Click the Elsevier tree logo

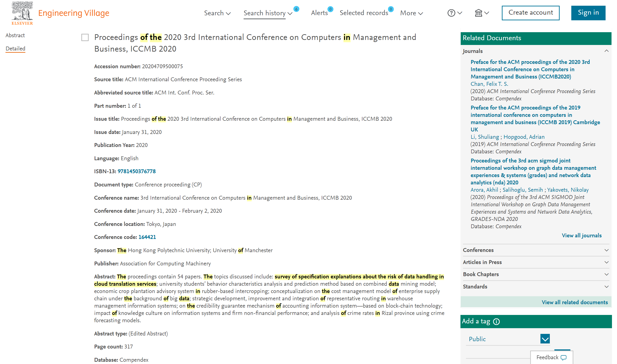[22, 13]
